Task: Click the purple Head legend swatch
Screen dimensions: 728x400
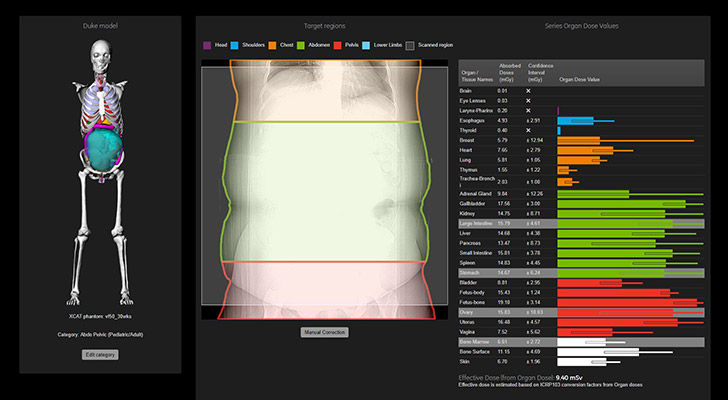Action: click(x=207, y=45)
